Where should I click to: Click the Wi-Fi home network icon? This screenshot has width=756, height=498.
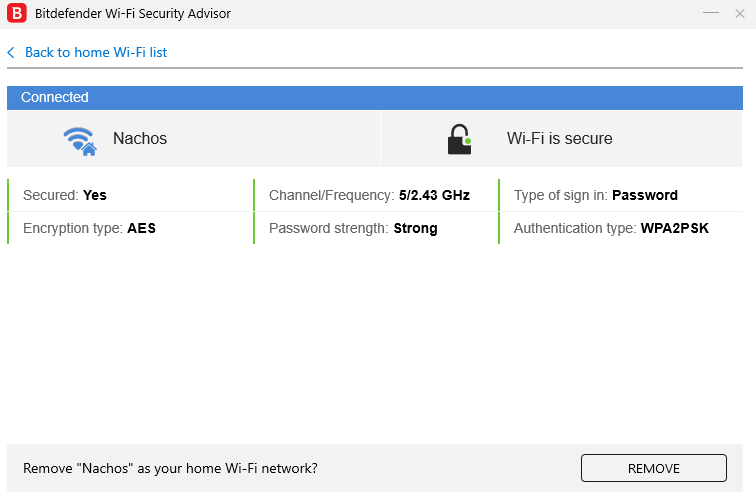click(x=79, y=140)
